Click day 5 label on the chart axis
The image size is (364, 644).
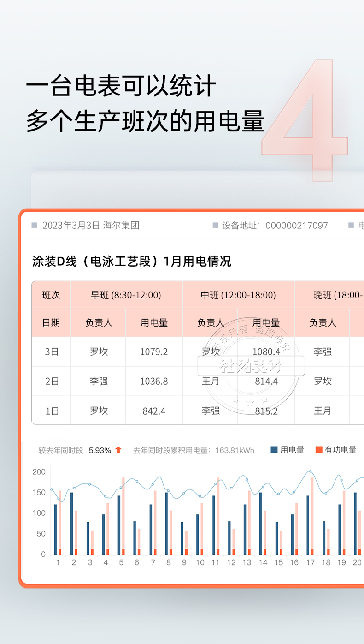[x=121, y=562]
